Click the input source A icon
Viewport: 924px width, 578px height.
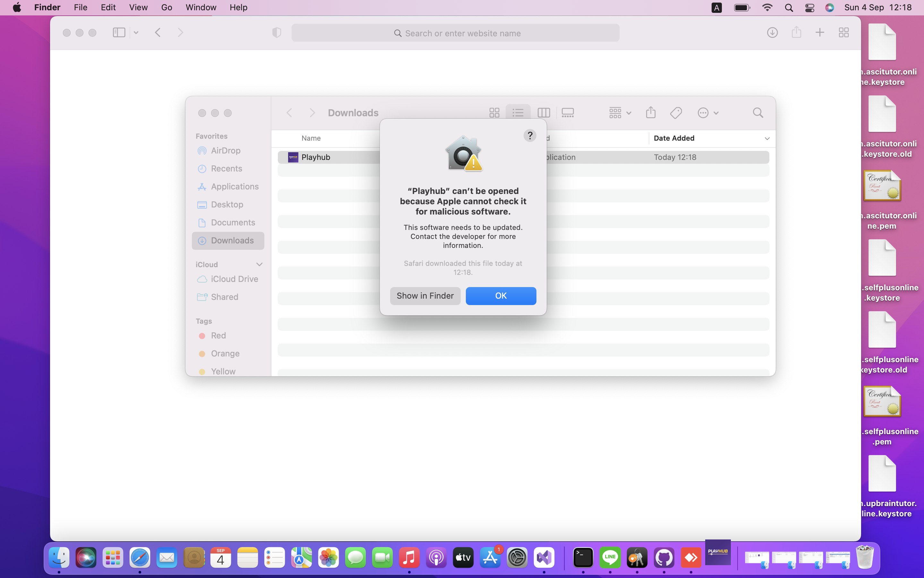(716, 8)
